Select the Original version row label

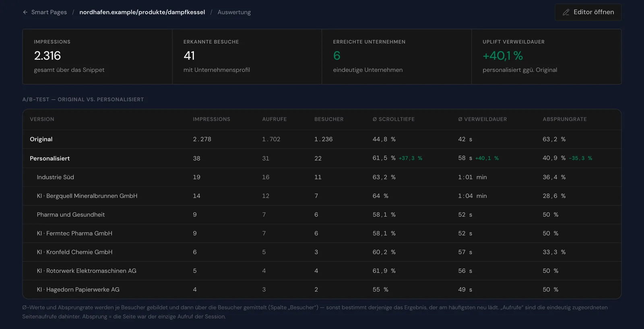pyautogui.click(x=41, y=139)
